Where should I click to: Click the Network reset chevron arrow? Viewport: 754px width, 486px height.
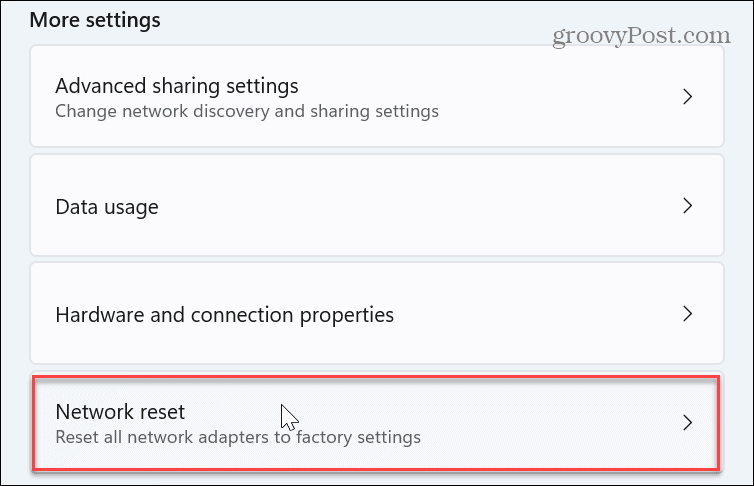click(x=687, y=422)
